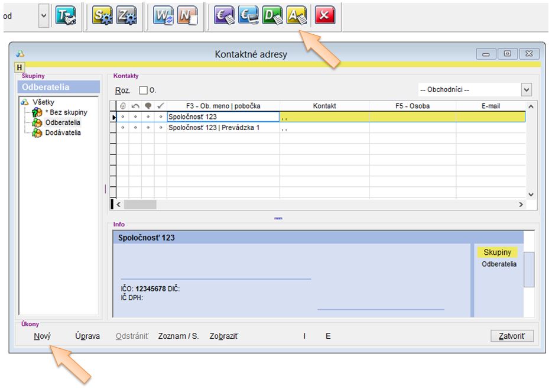Viewport: 552px width, 392px height.
Task: Open the yellow 'A' addresses toolbar icon
Action: tap(296, 16)
